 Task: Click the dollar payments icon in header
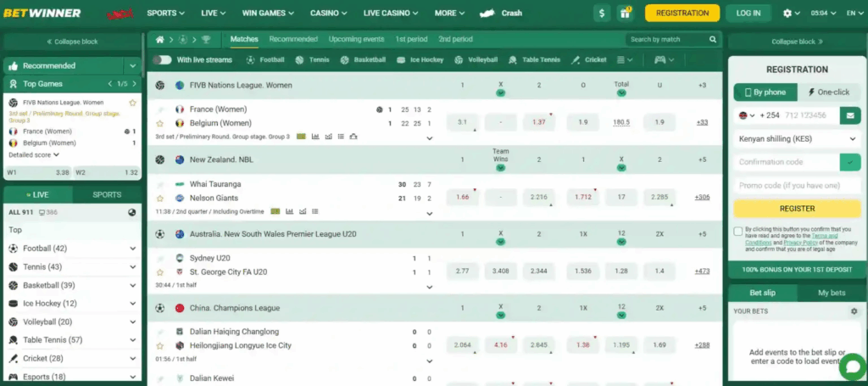(x=602, y=14)
